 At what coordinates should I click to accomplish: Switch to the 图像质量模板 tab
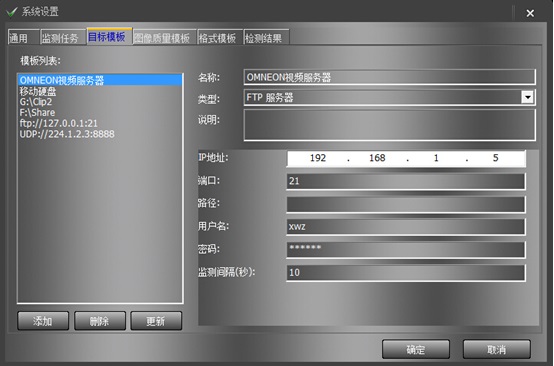pyautogui.click(x=165, y=37)
